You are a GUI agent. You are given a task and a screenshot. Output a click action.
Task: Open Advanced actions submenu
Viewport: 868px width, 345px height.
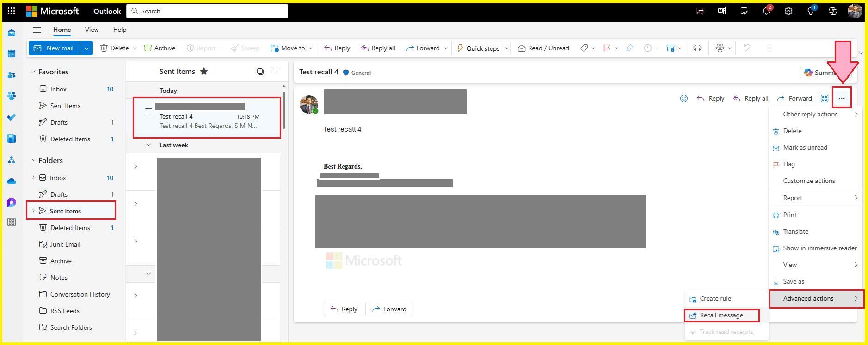[816, 298]
